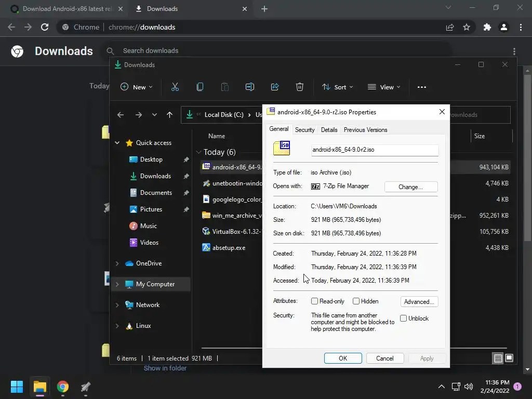Open date and time in the taskbar
Image resolution: width=532 pixels, height=399 pixels.
tap(495, 387)
